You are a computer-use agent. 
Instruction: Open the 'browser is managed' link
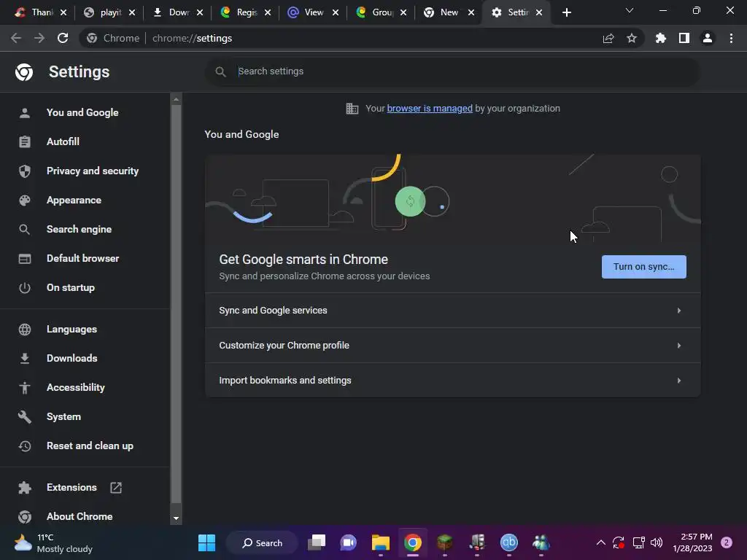[429, 109]
